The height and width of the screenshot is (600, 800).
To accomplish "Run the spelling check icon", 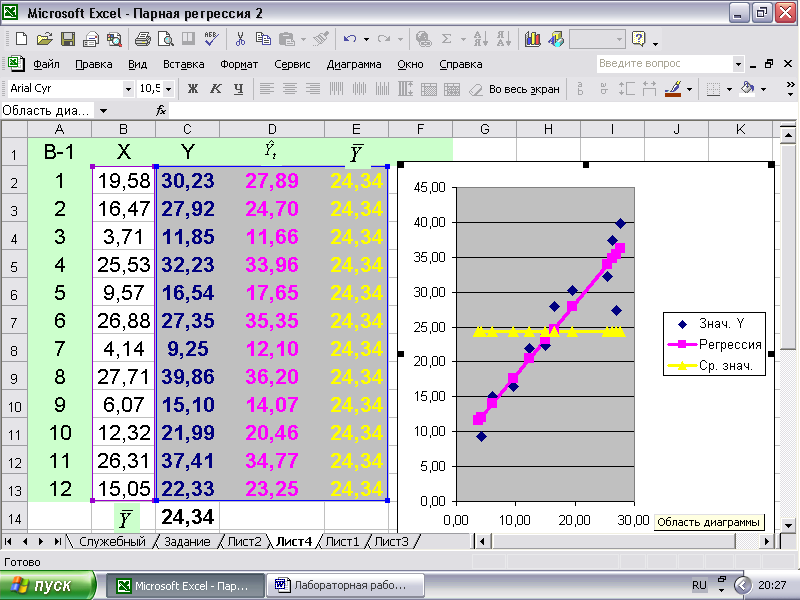I will (211, 39).
